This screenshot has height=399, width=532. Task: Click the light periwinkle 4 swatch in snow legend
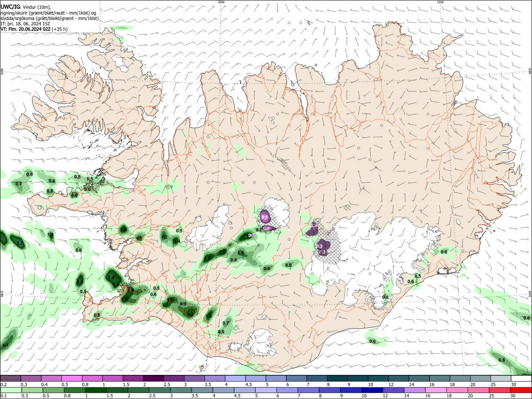coord(235,378)
